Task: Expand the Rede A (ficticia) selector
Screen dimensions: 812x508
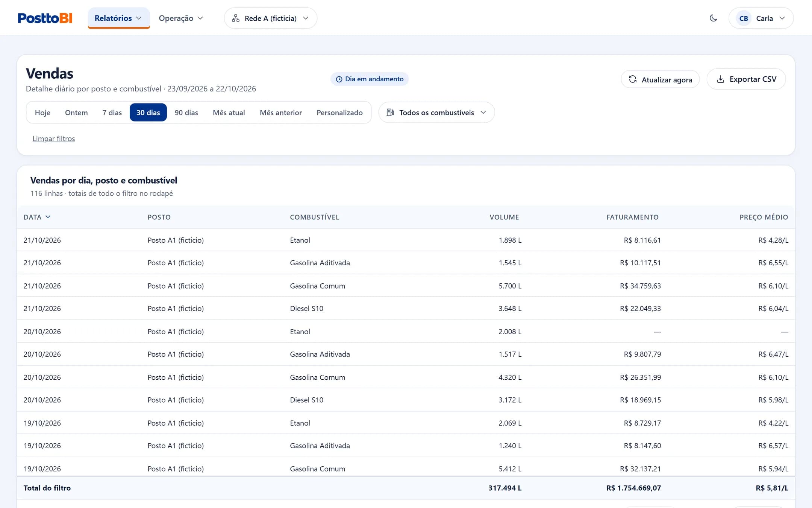Action: pyautogui.click(x=270, y=18)
